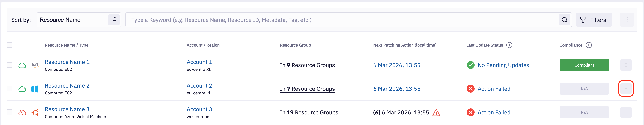Check the Resource Name 3 row checkbox
The image size is (644, 125).
(x=10, y=112)
